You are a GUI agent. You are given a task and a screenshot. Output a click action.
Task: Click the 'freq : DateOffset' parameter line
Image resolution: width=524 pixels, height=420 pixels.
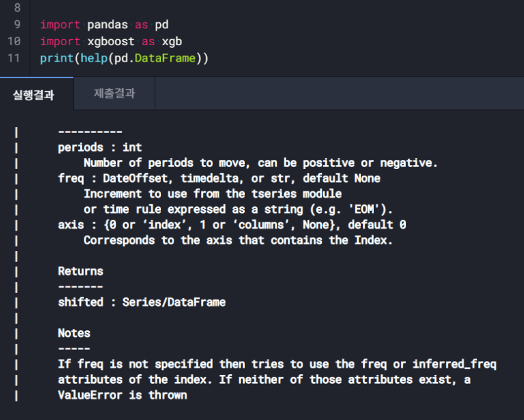coord(219,178)
